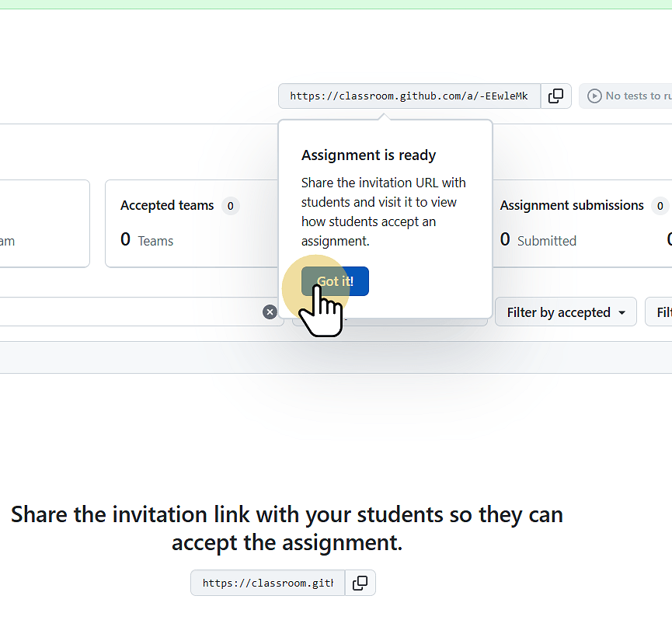Click the bottom classroom URL field

tap(267, 583)
